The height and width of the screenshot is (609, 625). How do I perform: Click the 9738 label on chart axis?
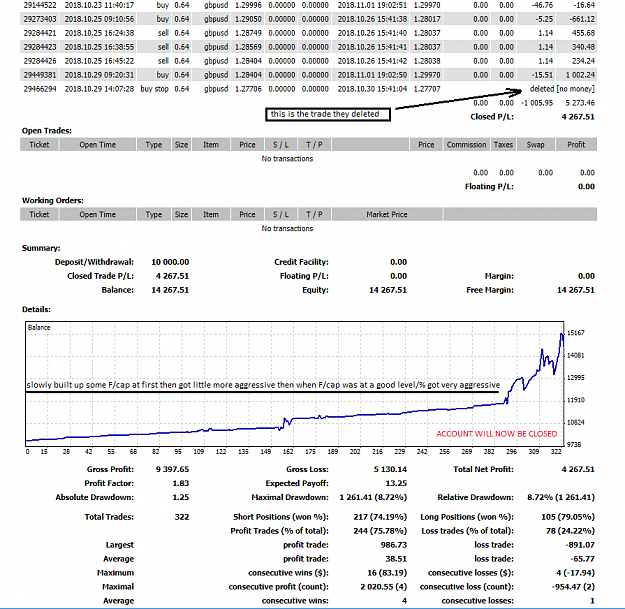coord(574,444)
